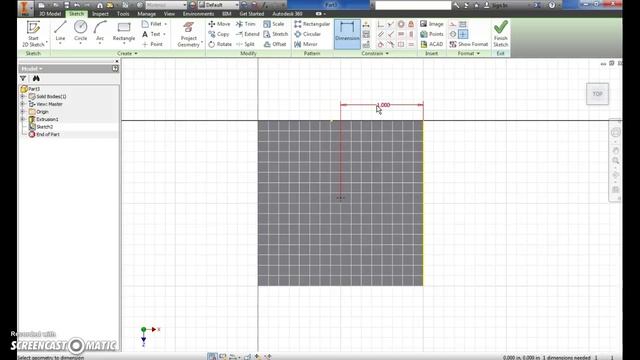Select the Rotate command
Viewport: 640px width, 360px height.
(x=220, y=44)
